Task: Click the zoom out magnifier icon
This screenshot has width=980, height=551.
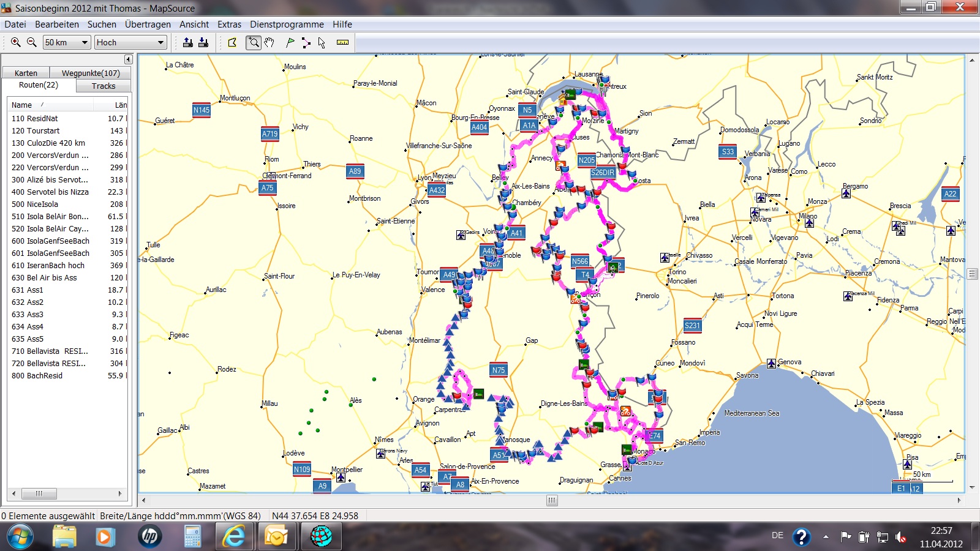Action: point(32,42)
